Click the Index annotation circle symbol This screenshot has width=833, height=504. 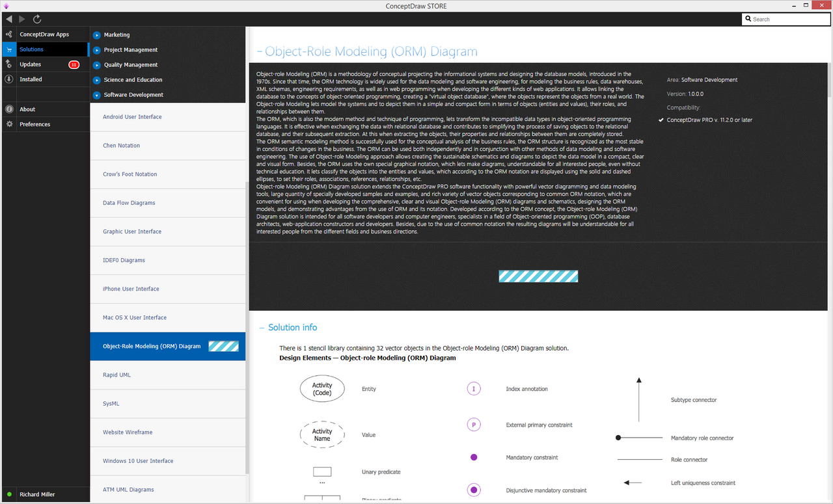click(474, 389)
